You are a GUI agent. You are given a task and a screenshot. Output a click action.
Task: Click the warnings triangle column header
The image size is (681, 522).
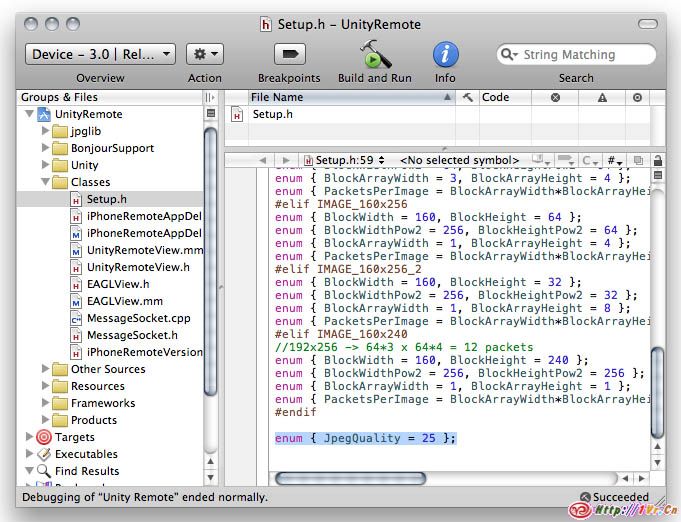602,97
